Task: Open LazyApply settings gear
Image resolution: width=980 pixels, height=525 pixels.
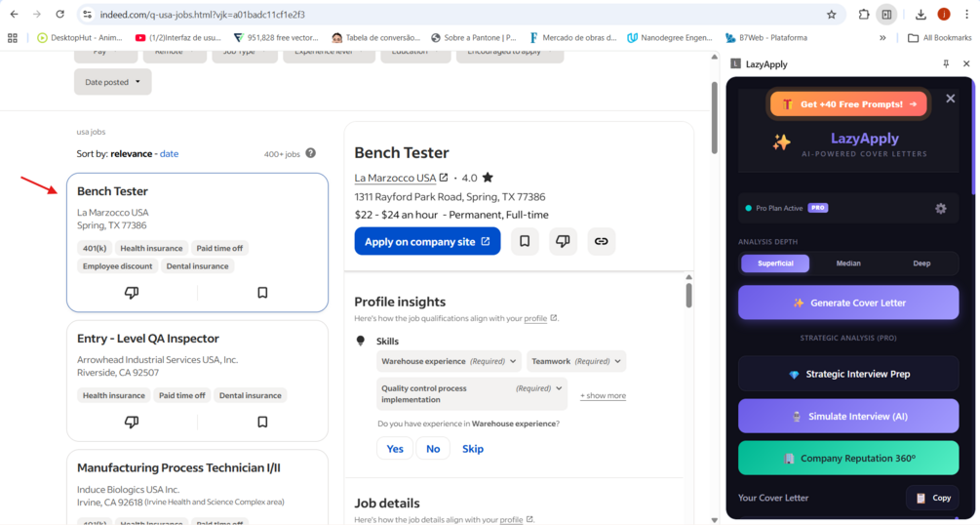Action: pyautogui.click(x=941, y=209)
